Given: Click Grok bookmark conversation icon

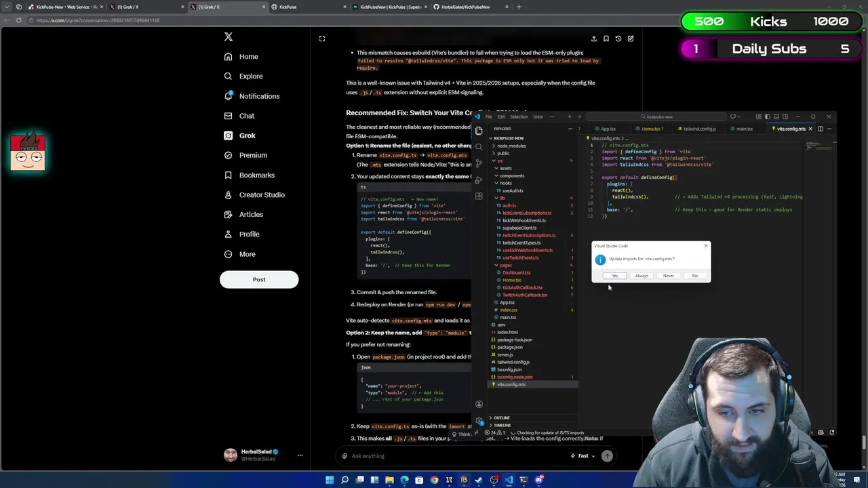Looking at the screenshot, I should [606, 39].
